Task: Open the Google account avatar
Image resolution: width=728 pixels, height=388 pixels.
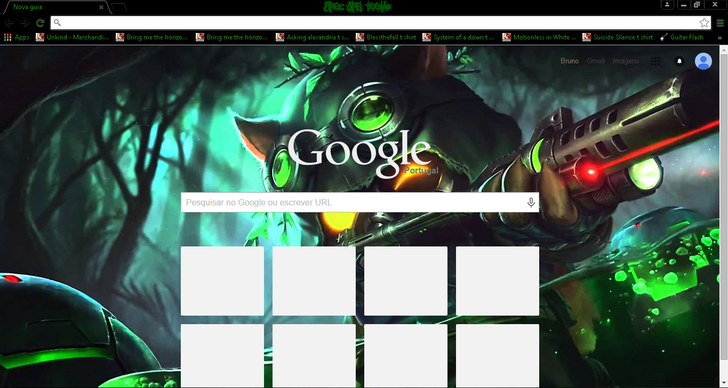Action: click(703, 61)
